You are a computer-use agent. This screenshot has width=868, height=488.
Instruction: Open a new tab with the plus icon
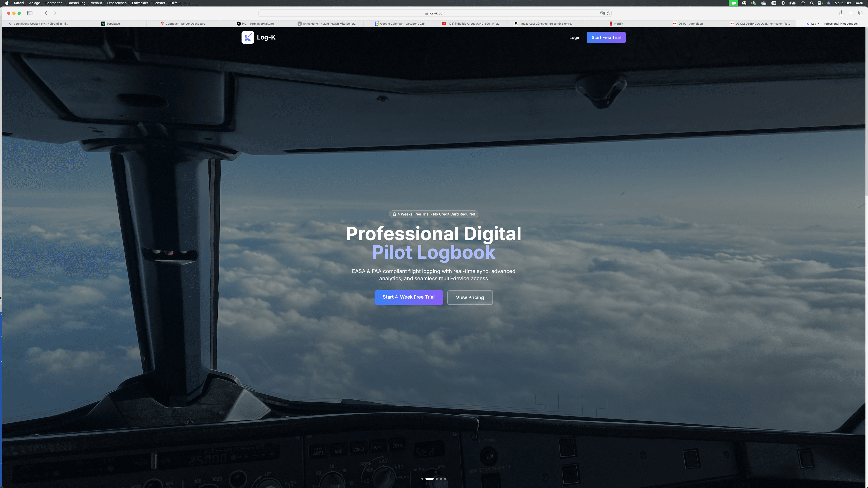[x=851, y=13]
